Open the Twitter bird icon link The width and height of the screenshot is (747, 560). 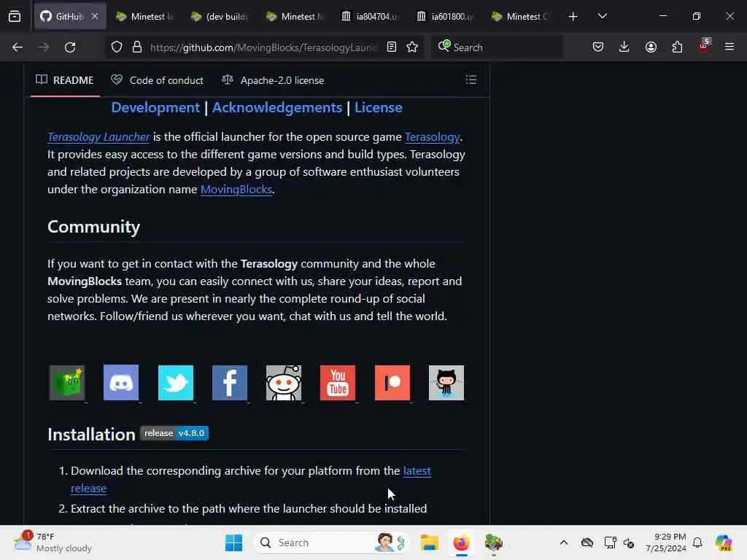175,382
